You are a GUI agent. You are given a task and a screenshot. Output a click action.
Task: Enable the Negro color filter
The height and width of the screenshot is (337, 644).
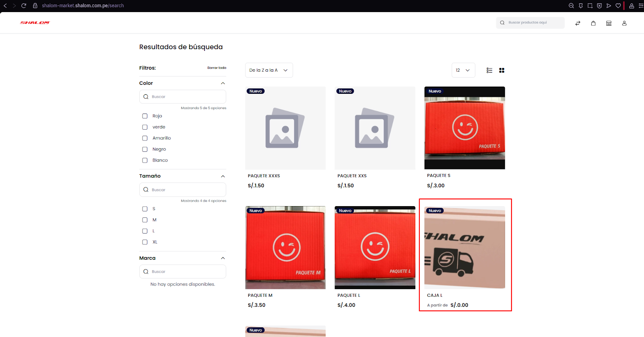coord(145,149)
